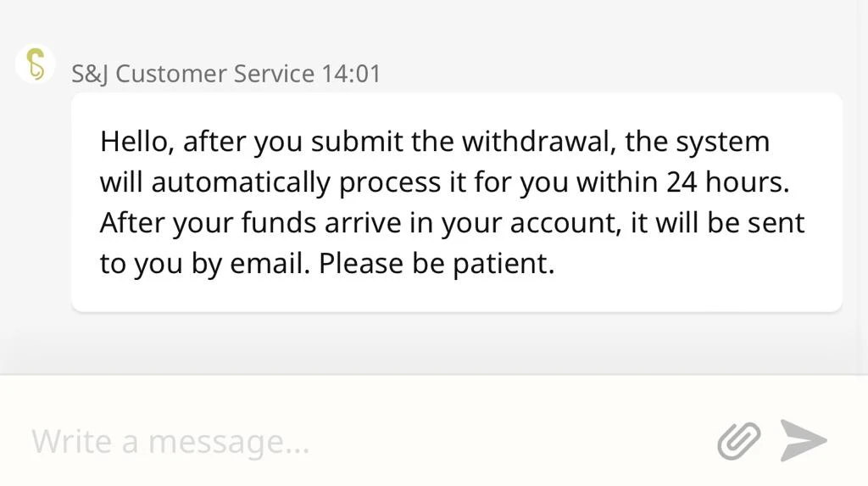Click the word "process" in the message
The image size is (868, 486).
click(x=391, y=182)
